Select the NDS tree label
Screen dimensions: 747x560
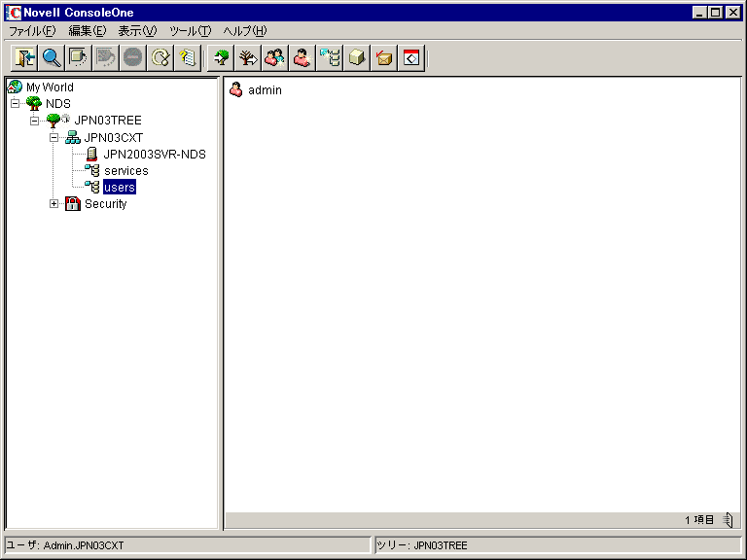pos(58,104)
